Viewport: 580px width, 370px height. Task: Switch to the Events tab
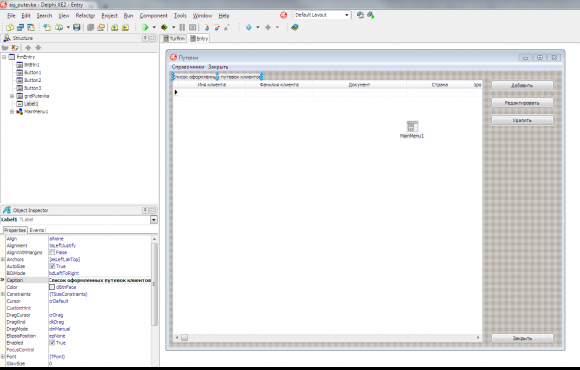(x=37, y=230)
